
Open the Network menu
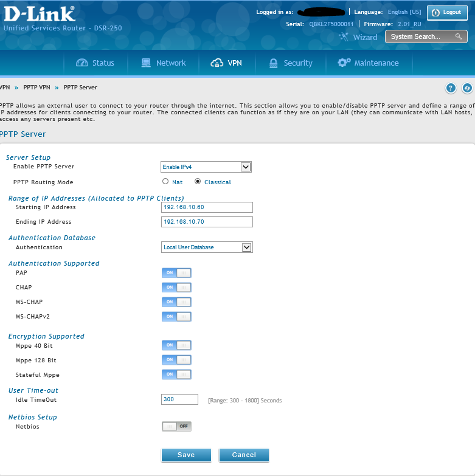[x=164, y=63]
